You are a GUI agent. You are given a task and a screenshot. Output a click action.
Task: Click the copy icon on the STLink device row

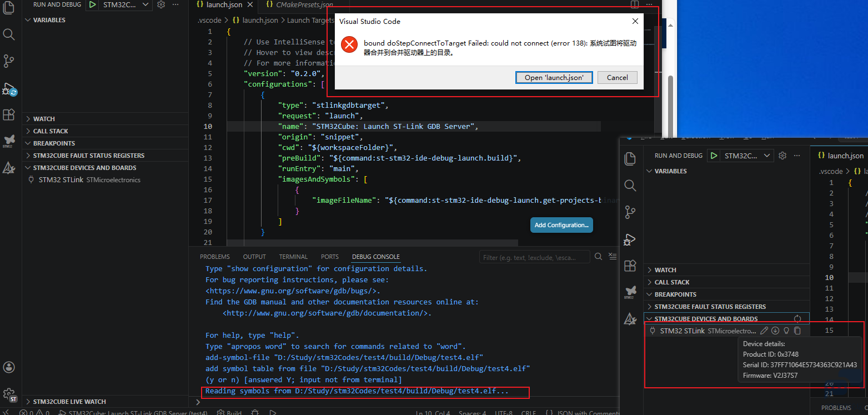tap(797, 331)
